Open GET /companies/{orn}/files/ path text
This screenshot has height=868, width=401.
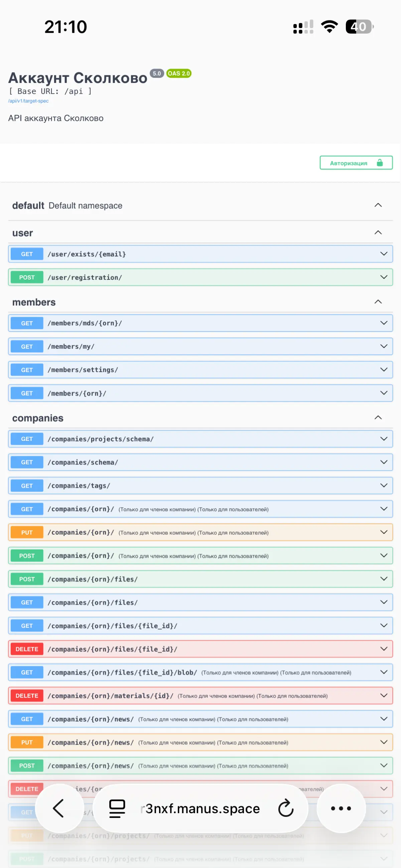coord(93,603)
